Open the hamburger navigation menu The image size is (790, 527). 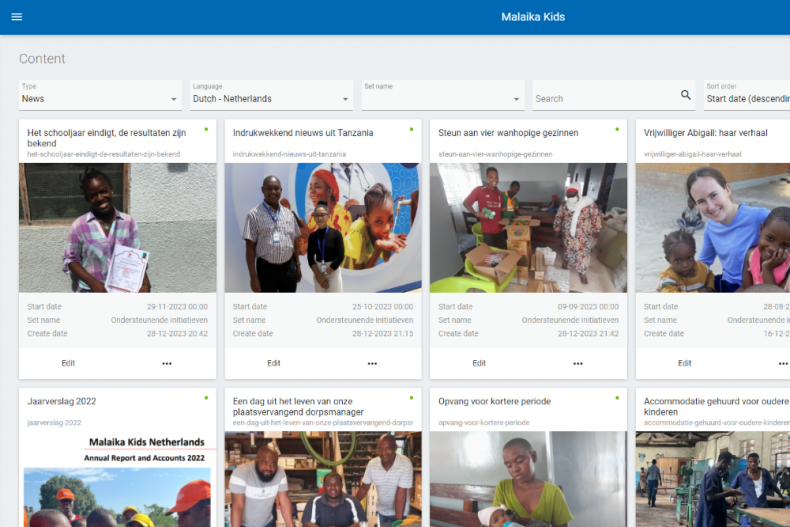pos(16,17)
